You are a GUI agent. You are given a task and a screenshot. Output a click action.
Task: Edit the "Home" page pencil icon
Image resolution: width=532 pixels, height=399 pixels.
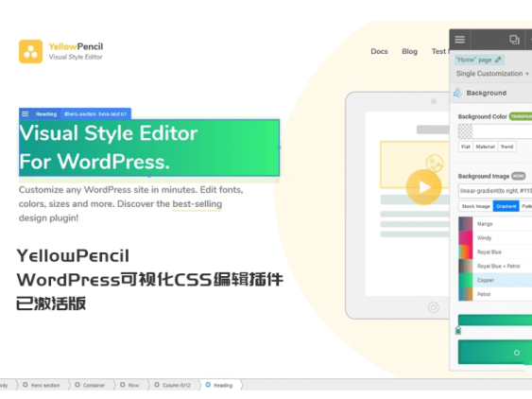(498, 60)
